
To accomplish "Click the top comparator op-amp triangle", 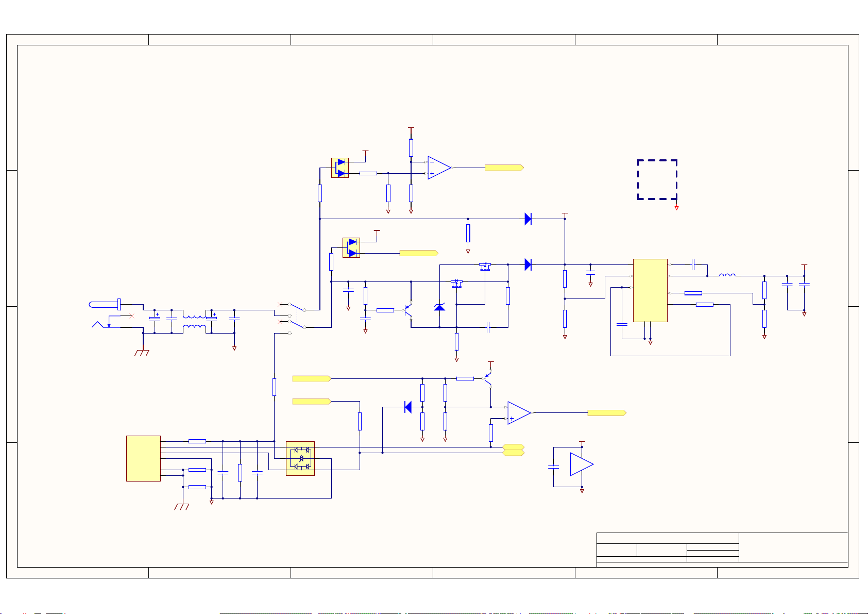I will coord(439,168).
